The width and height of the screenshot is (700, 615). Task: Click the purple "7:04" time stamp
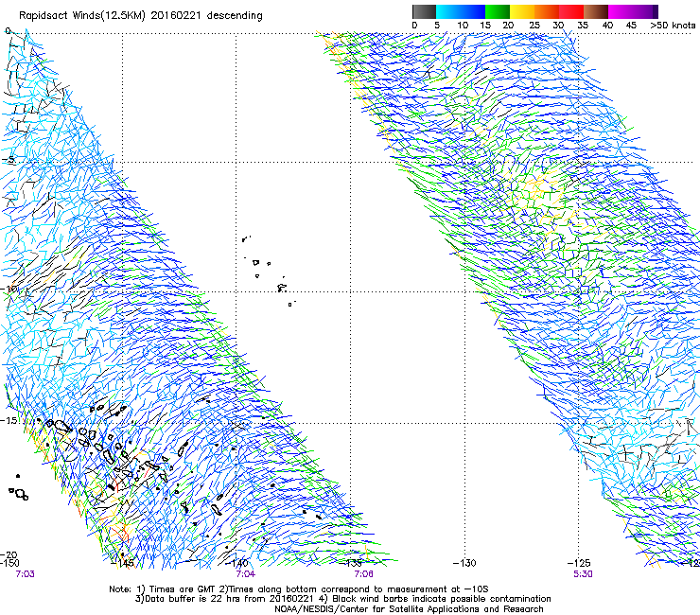[246, 574]
